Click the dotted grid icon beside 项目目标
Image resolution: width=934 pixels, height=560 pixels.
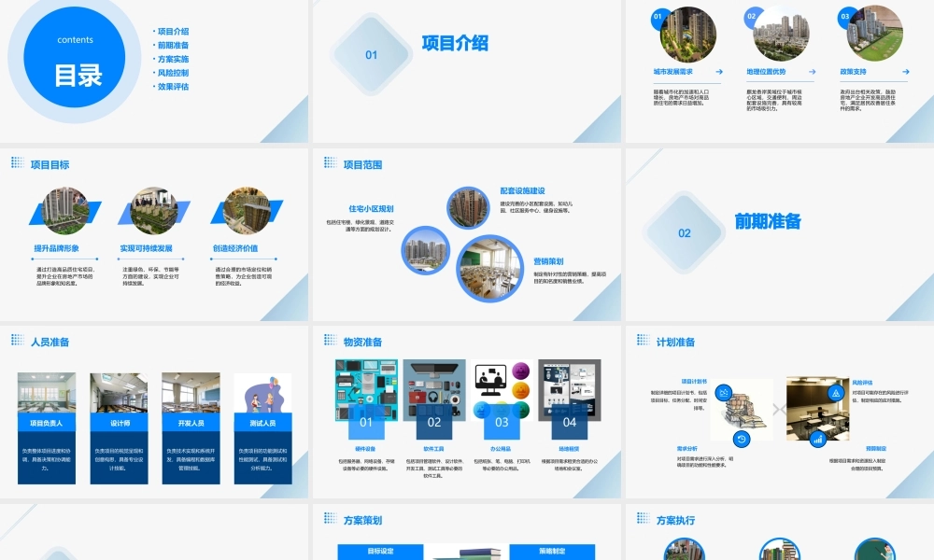coord(18,162)
